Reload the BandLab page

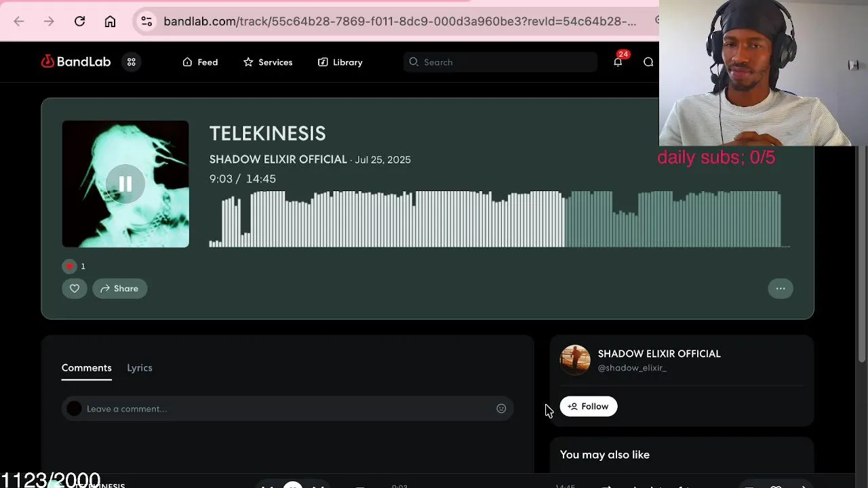point(79,21)
